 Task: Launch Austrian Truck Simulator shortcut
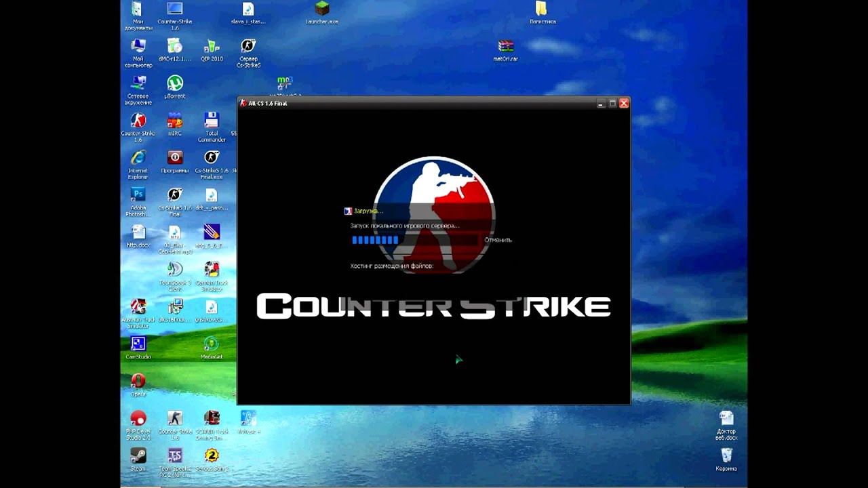pyautogui.click(x=138, y=314)
